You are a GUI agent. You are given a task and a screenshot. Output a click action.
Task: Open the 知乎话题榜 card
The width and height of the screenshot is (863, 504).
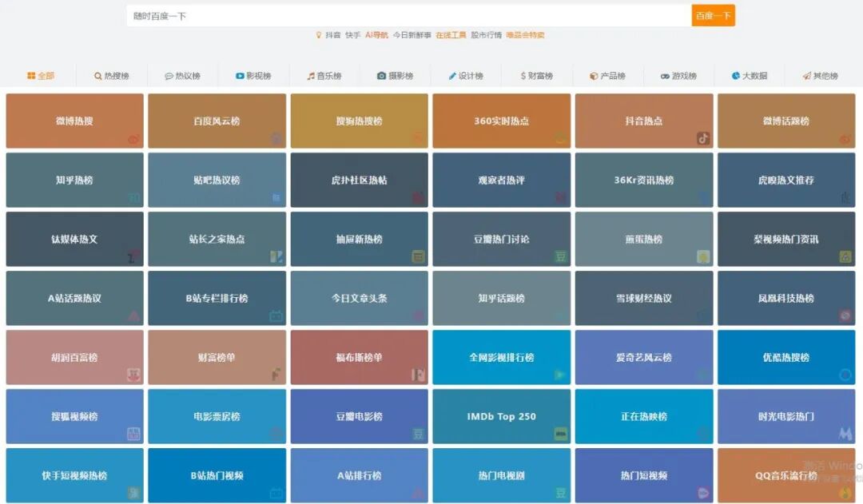[501, 298]
